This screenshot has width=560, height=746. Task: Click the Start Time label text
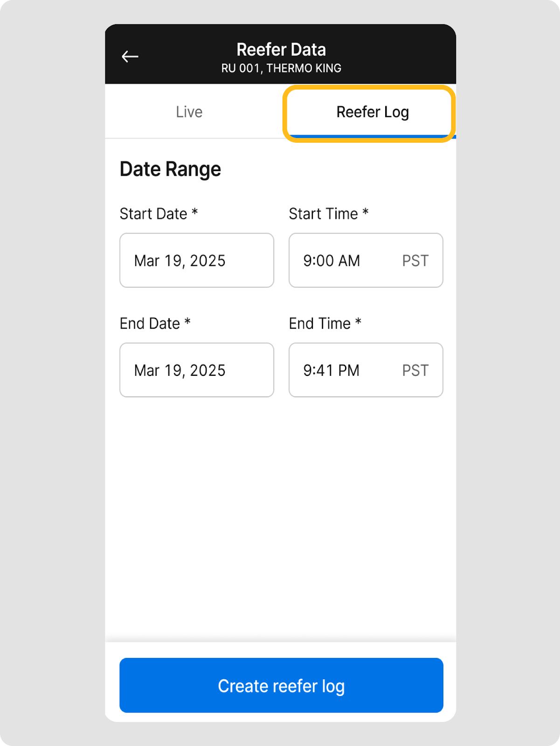pyautogui.click(x=323, y=214)
